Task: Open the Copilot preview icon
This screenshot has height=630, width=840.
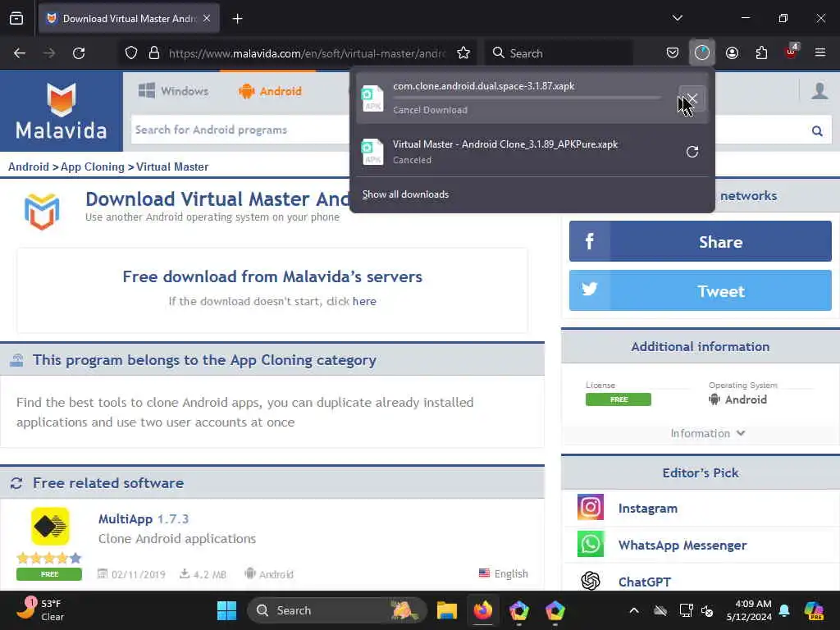Action: click(x=814, y=610)
